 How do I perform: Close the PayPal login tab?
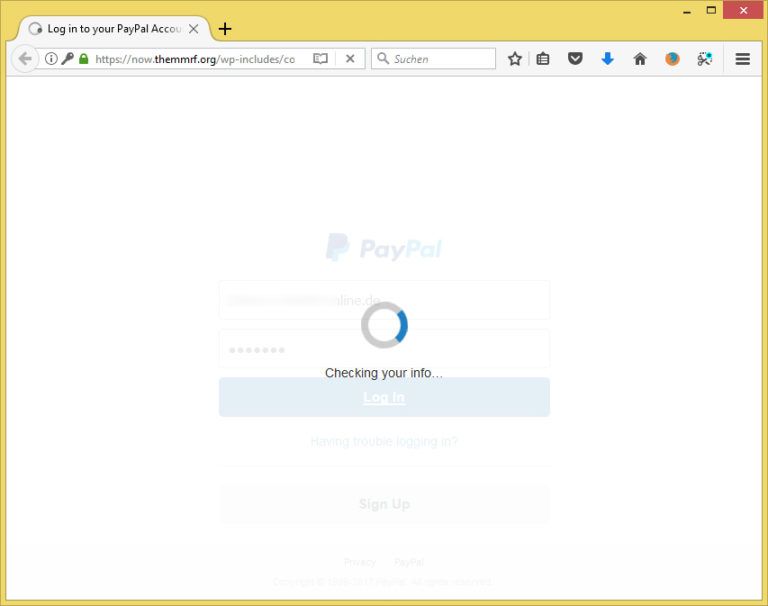[x=193, y=29]
